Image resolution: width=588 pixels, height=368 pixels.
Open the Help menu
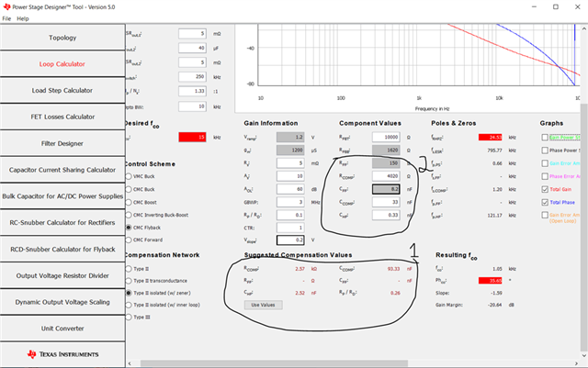(22, 18)
